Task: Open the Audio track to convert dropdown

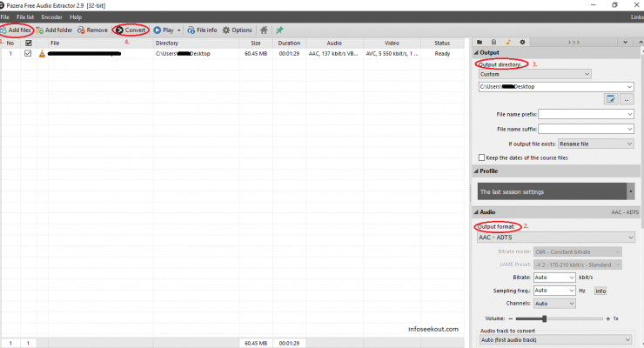Action: coord(556,340)
